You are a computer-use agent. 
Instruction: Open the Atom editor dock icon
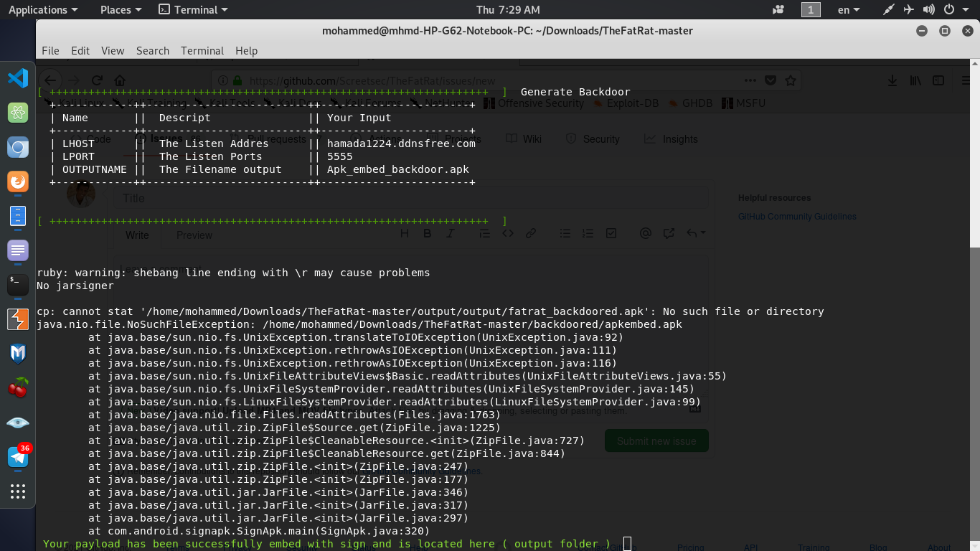[18, 113]
